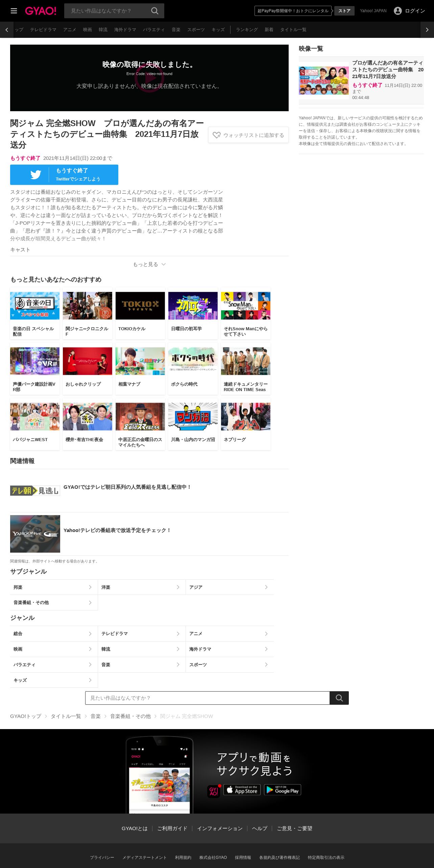Screen dimensions: 434x868
Task: Open the genre list キッズ row
Action: (54, 680)
